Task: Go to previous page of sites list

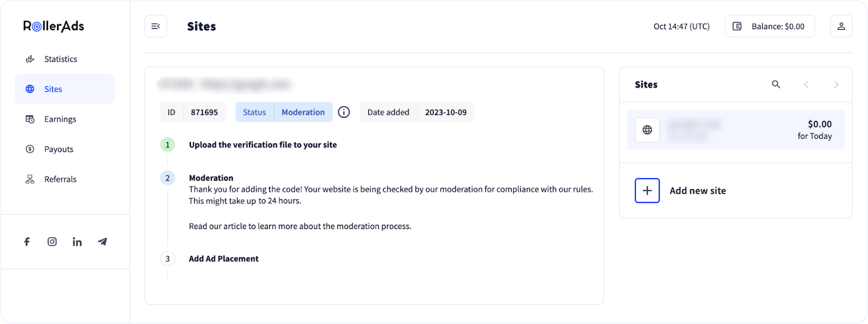Action: click(x=806, y=84)
